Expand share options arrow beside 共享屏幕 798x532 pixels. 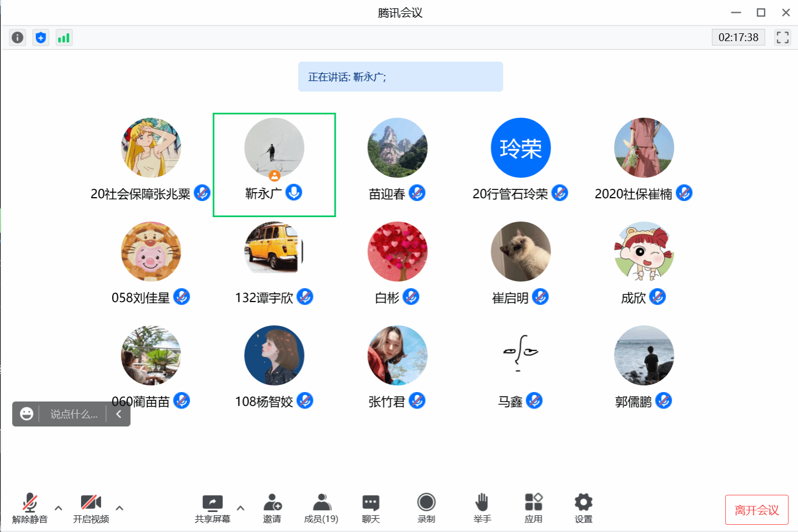[x=241, y=508]
